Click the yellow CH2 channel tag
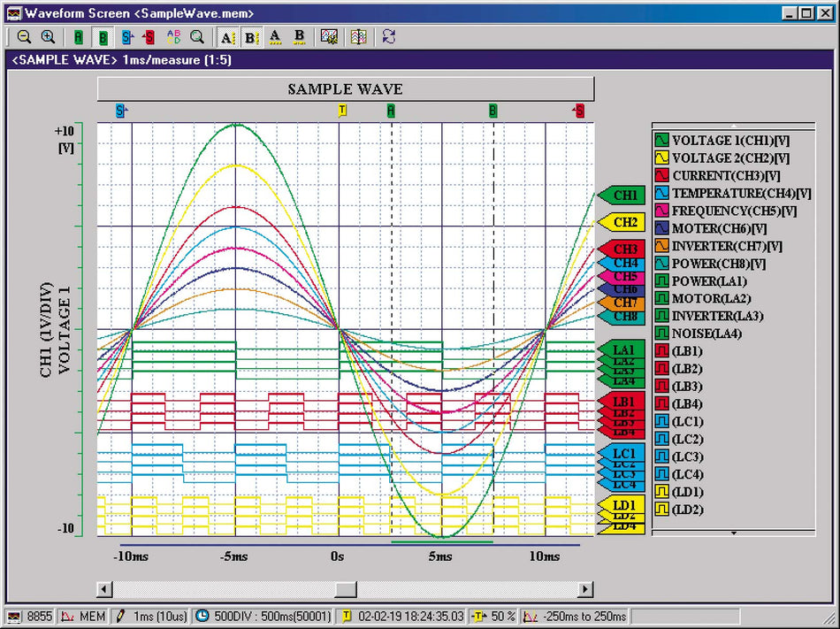Viewport: 840px width, 629px height. [622, 222]
